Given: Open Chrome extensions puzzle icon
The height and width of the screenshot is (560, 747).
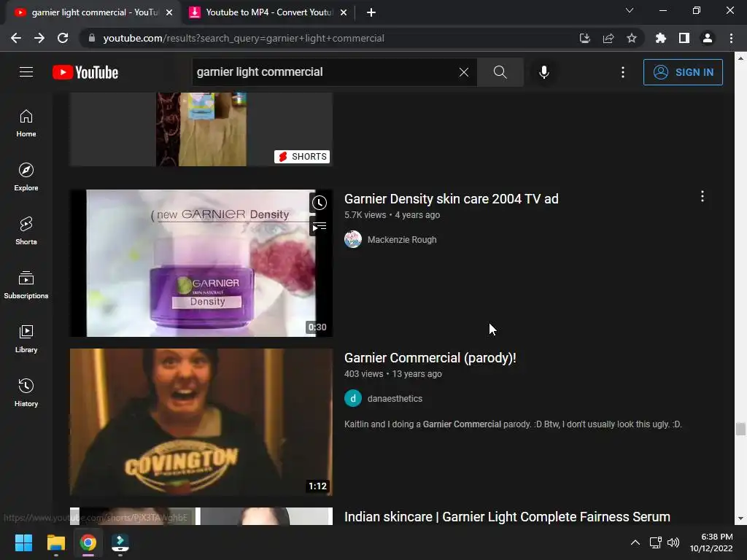Looking at the screenshot, I should (661, 38).
